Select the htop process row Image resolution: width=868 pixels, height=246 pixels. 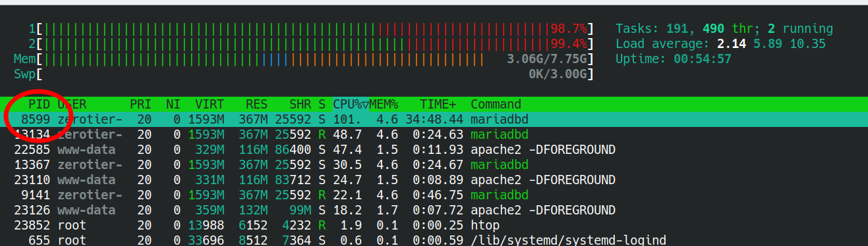click(434, 225)
